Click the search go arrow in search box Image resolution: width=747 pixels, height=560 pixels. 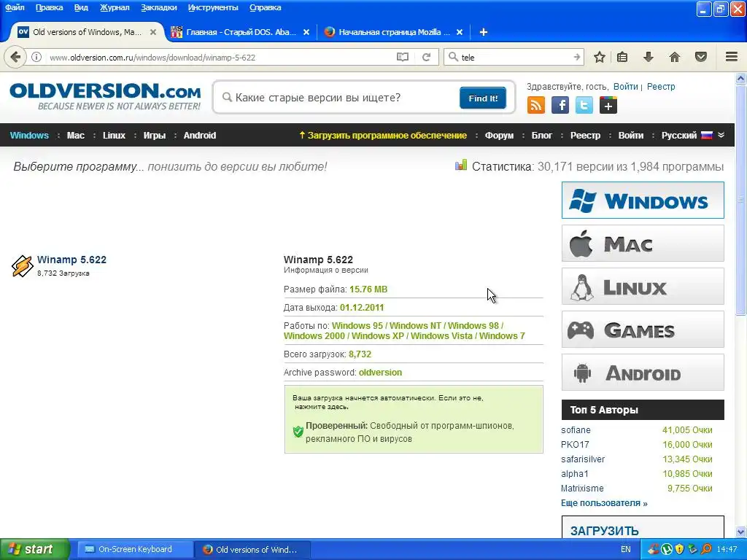(x=577, y=57)
